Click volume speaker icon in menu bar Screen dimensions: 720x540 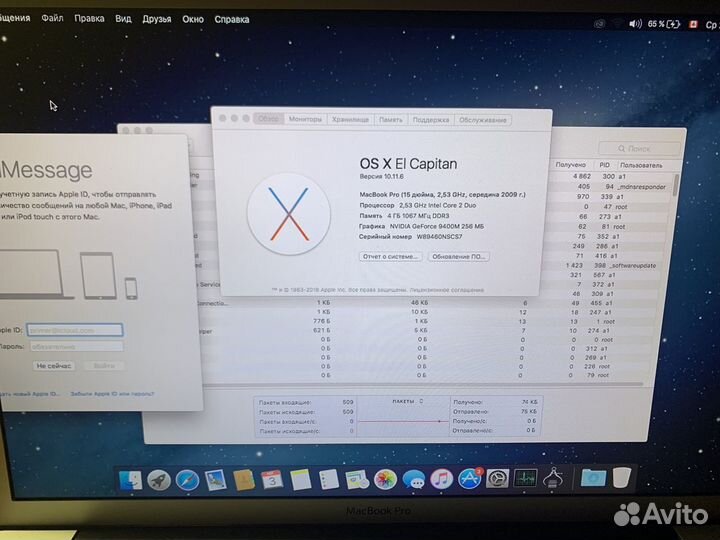pyautogui.click(x=636, y=24)
